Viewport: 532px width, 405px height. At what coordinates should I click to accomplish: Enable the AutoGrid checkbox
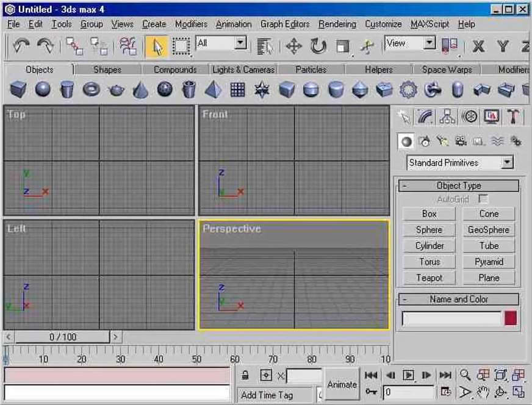[483, 199]
